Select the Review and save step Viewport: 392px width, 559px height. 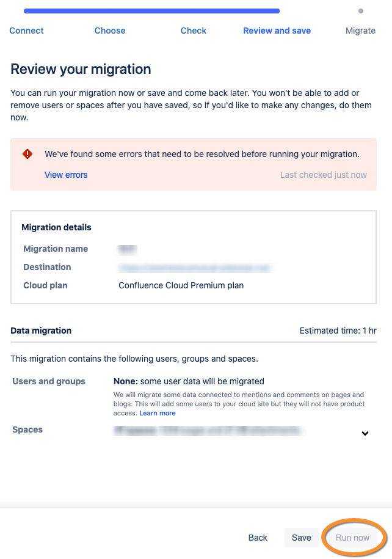pos(277,31)
